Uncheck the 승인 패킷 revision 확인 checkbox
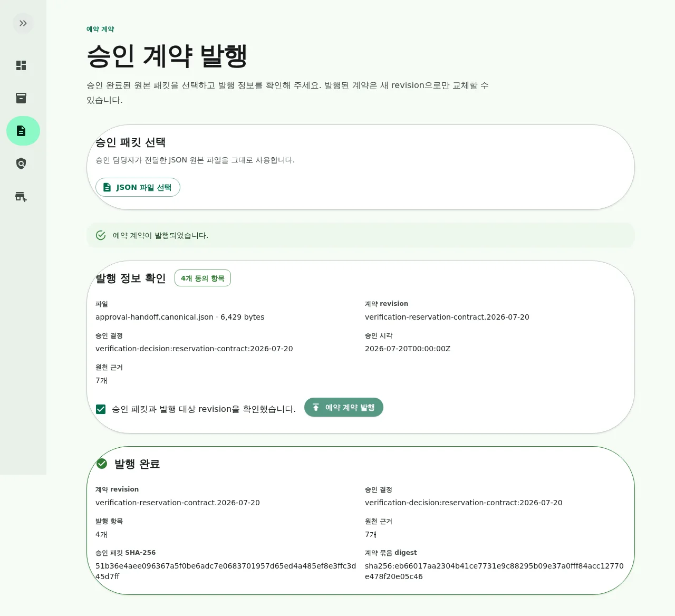This screenshot has height=616, width=675. click(x=101, y=409)
